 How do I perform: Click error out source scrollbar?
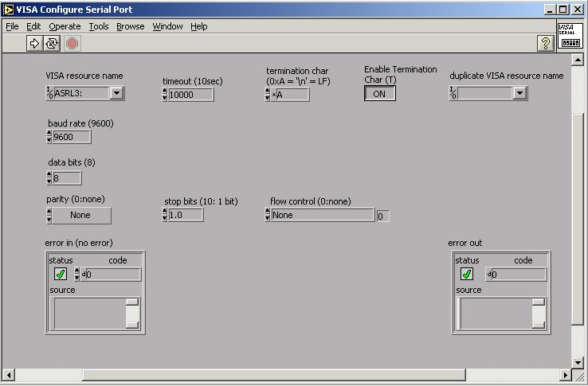click(x=539, y=314)
